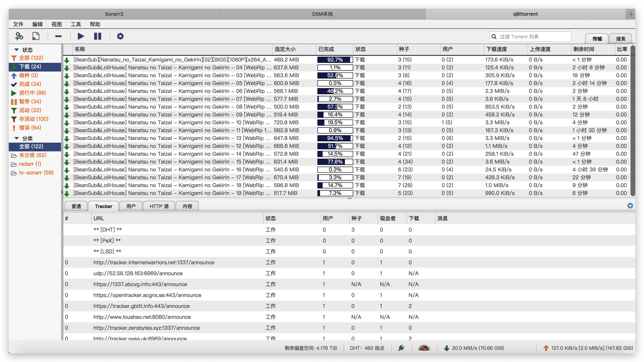Sort torrents by 下载速度 column header
Screen dimensions: 644x362
point(506,49)
